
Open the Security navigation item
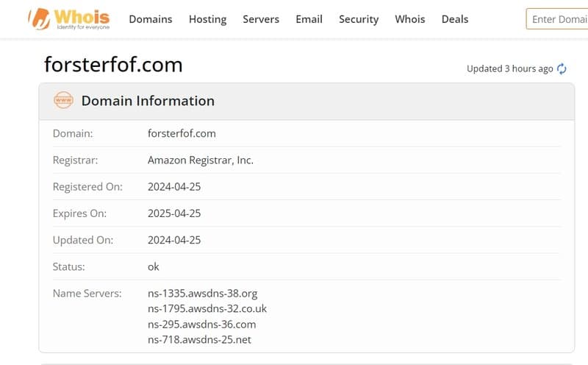(359, 19)
